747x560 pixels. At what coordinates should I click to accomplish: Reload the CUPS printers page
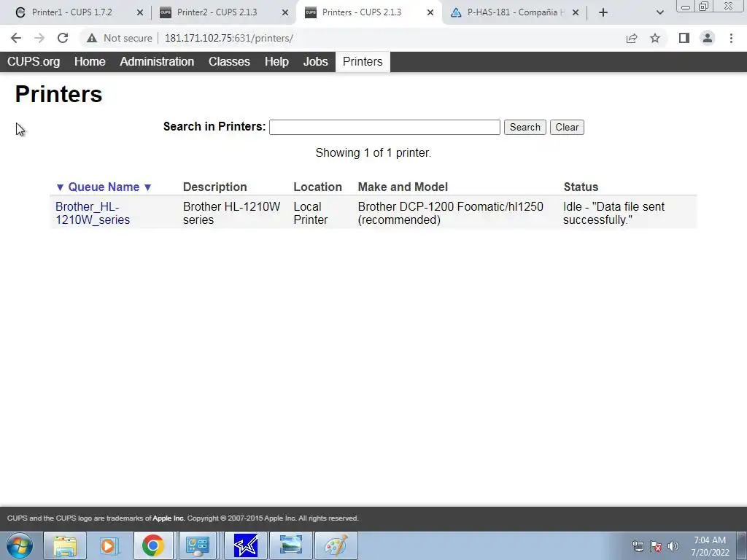[x=63, y=38]
